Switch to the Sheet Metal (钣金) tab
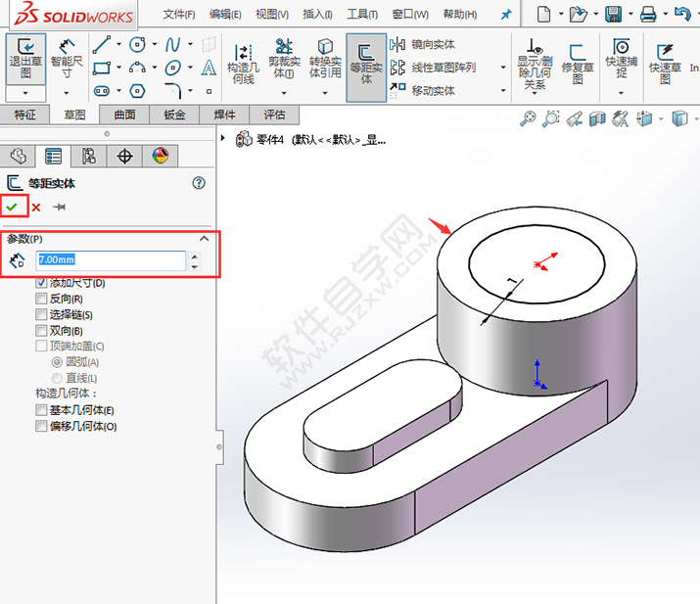This screenshot has width=700, height=604. click(x=174, y=115)
